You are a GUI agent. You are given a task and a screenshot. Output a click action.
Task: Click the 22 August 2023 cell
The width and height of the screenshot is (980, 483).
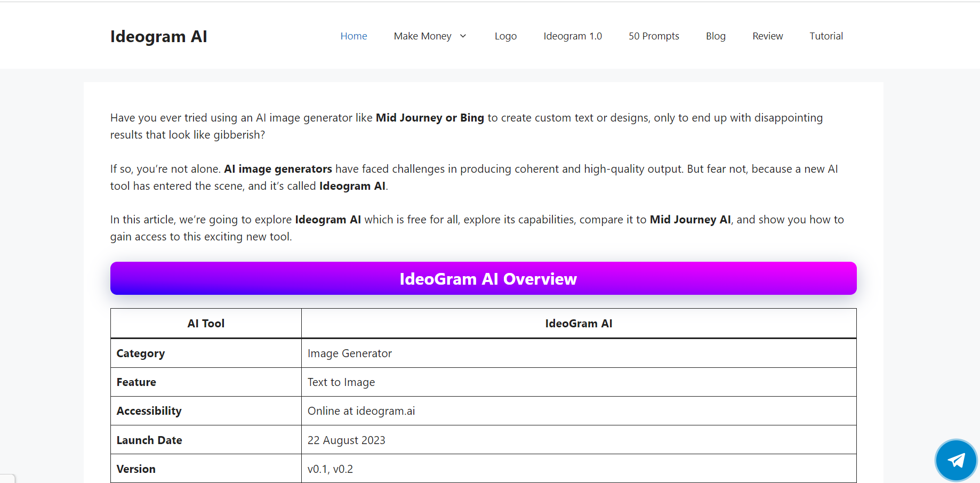[x=346, y=440]
